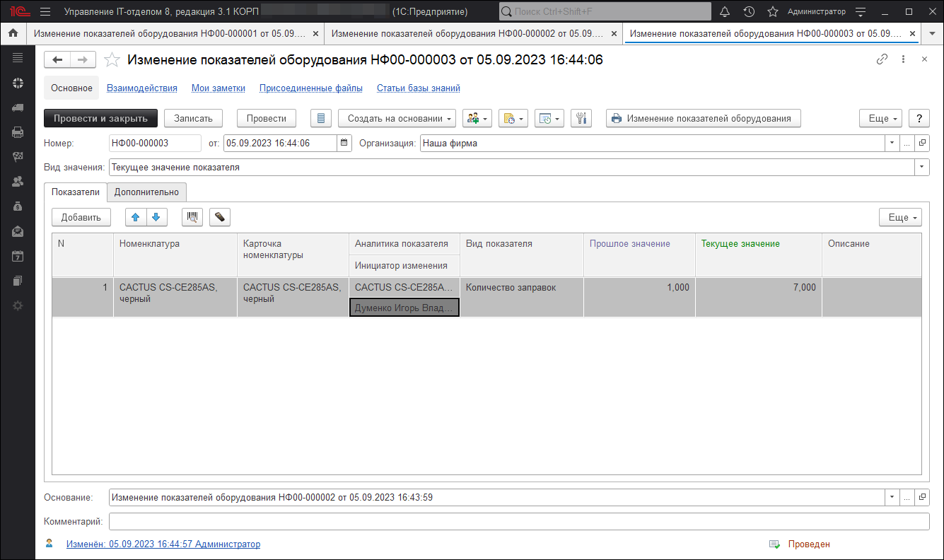
Task: Click the barcode search icon in table toolbar
Action: pyautogui.click(x=192, y=217)
